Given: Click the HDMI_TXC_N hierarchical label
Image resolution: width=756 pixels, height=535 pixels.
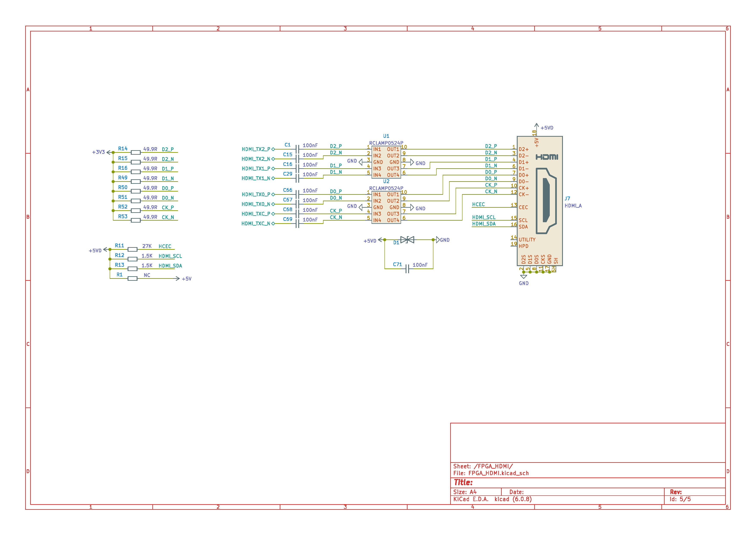Looking at the screenshot, I should click(x=256, y=223).
